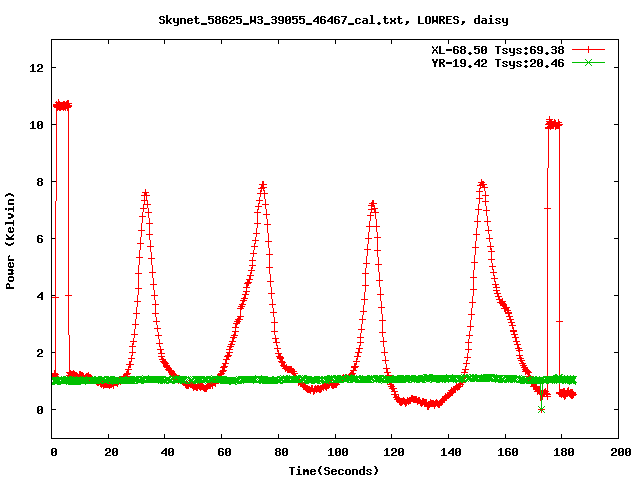Image resolution: width=640 pixels, height=480 pixels.
Task: Click the x-axis tick label 100
Action: coord(338,452)
